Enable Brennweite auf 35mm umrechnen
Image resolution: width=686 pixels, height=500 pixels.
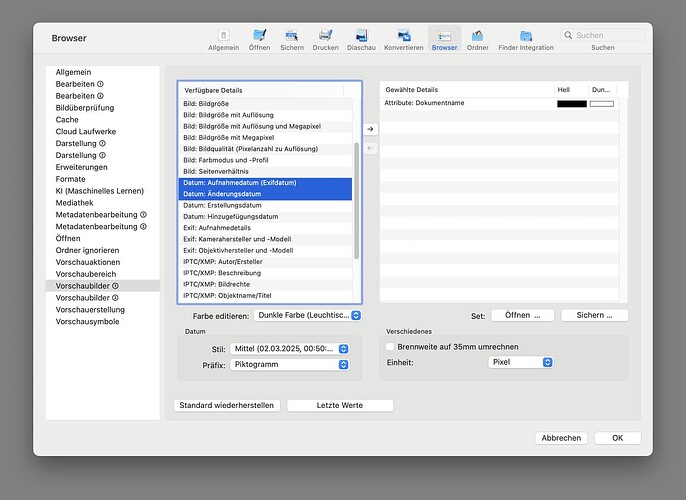pos(390,346)
